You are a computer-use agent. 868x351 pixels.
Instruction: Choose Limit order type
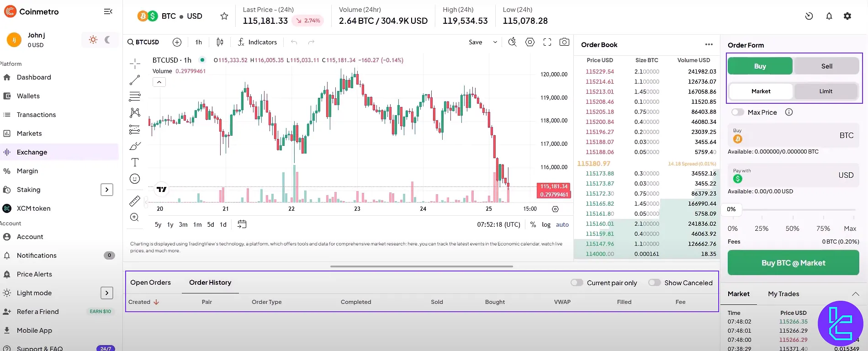pyautogui.click(x=826, y=91)
